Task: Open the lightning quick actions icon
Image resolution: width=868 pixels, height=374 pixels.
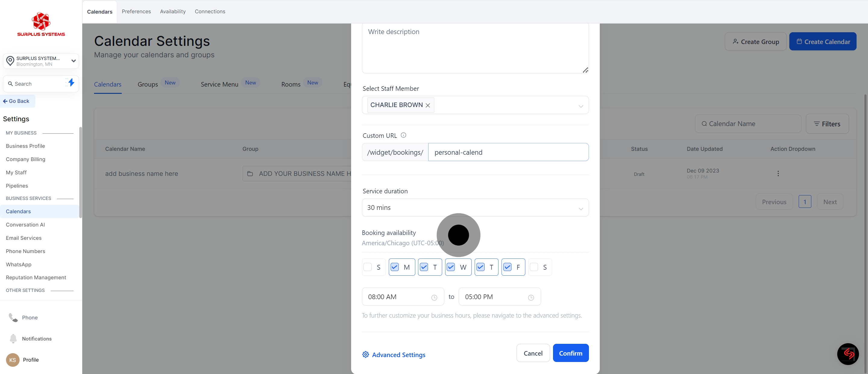Action: pos(71,83)
